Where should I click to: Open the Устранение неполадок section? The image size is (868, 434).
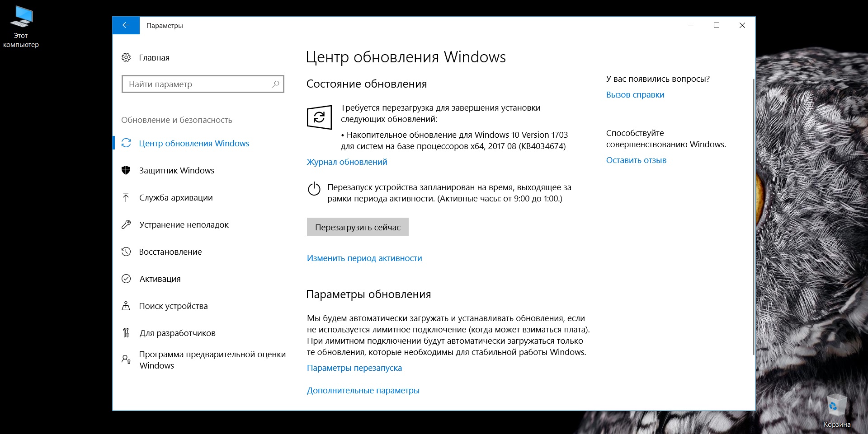[x=184, y=224]
